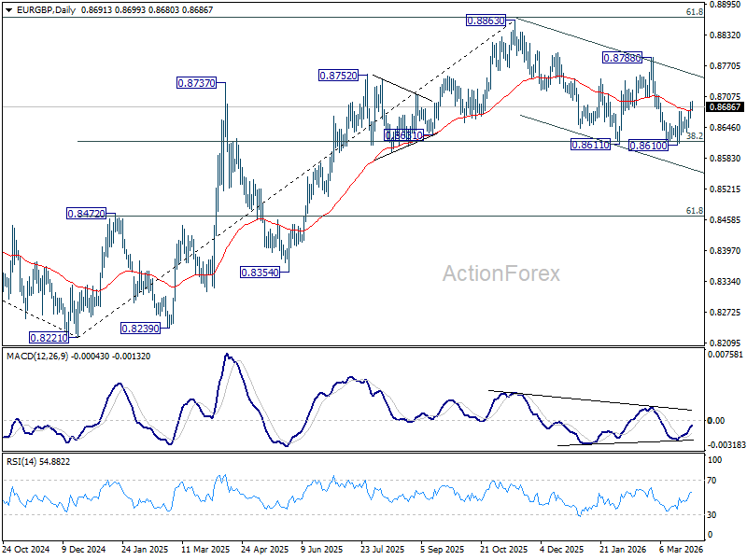Select the EURGBP,Daily chart title text
747x560 pixels.
46,10
